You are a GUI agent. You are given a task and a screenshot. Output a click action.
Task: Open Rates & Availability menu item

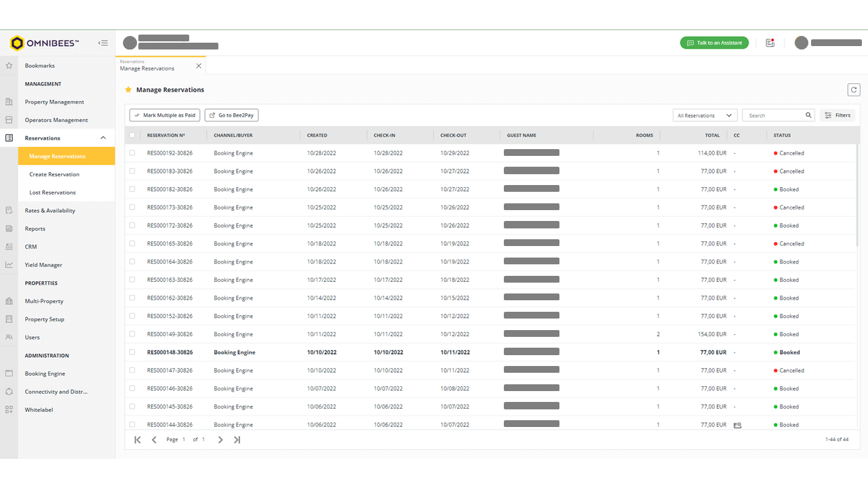point(50,211)
